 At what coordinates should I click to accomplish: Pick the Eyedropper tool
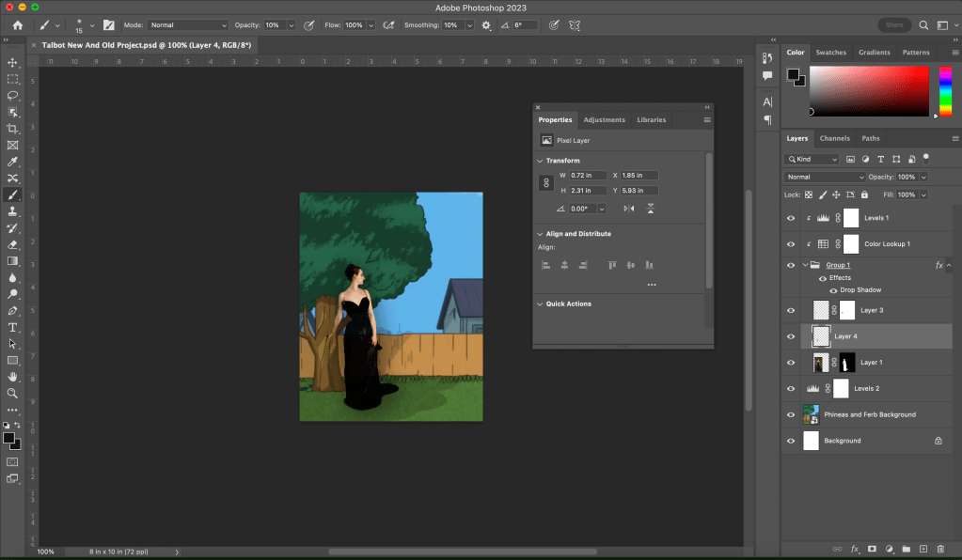coord(13,162)
